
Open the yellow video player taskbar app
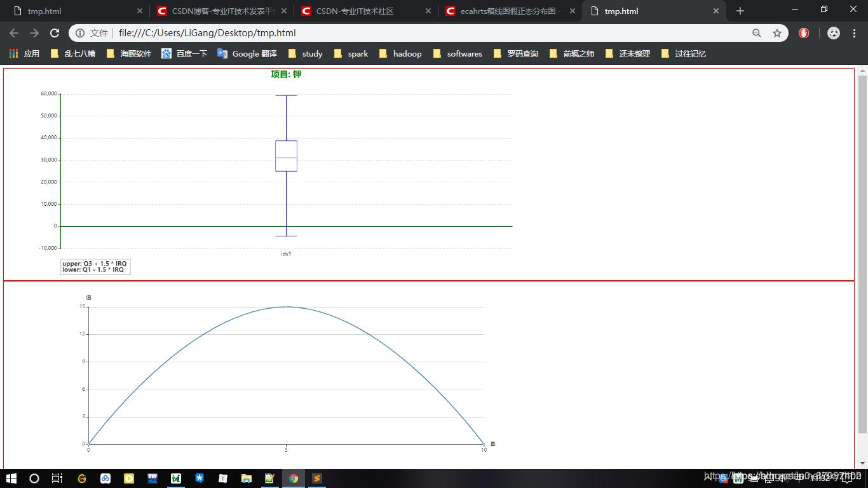click(x=129, y=478)
